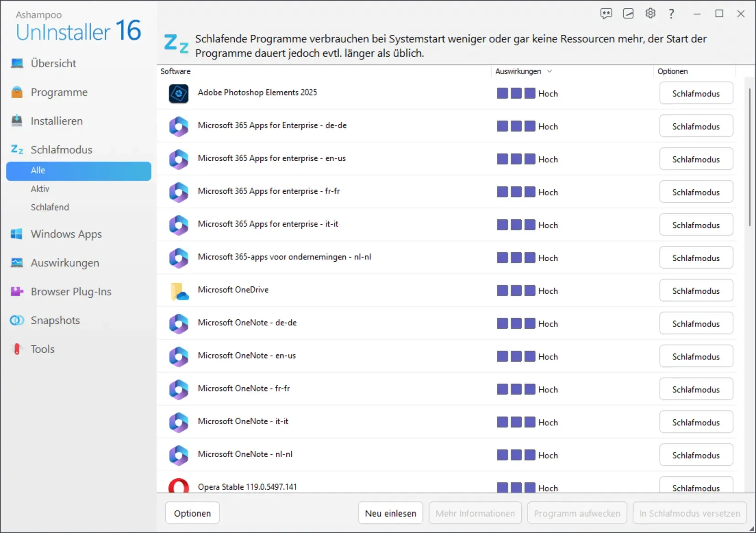Screen dimensions: 756x533
Task: Click In Schlafmodus versetzen button
Action: 690,513
